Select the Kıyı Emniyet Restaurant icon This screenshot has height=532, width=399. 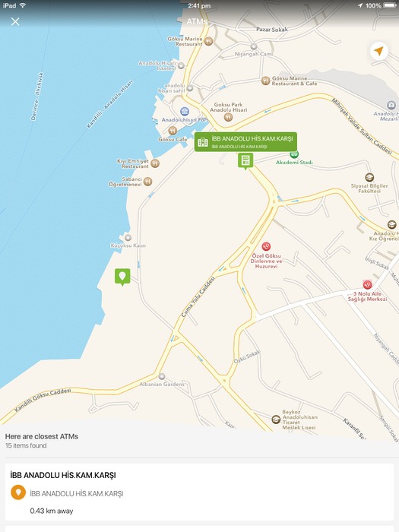[155, 163]
